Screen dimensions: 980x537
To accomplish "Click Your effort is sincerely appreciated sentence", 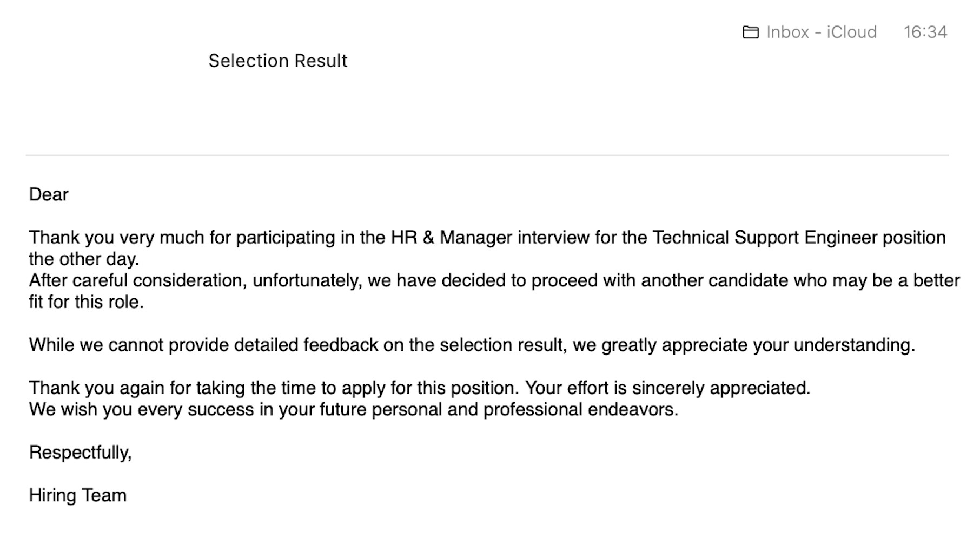I will [x=667, y=388].
